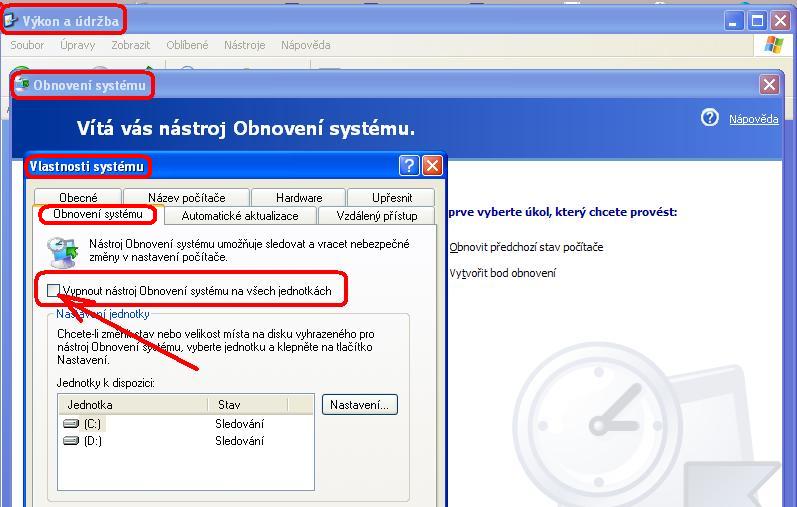Open the Nápověda menu in Výkon a údržba
The image size is (797, 507).
(x=305, y=45)
